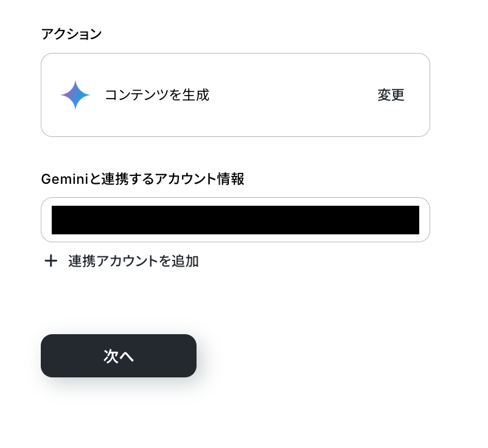
Task: Proceed to next step with 次へ
Action: pyautogui.click(x=119, y=356)
